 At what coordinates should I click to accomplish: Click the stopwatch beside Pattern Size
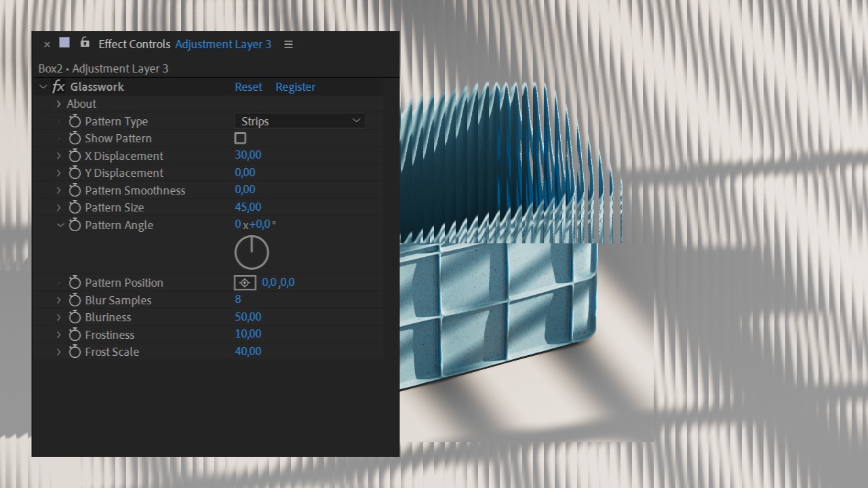click(x=75, y=207)
